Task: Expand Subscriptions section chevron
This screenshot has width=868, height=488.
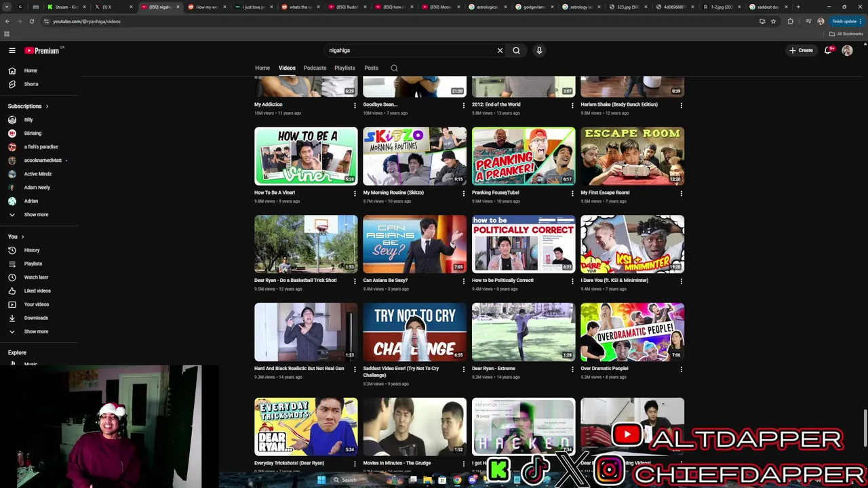Action: click(x=47, y=106)
